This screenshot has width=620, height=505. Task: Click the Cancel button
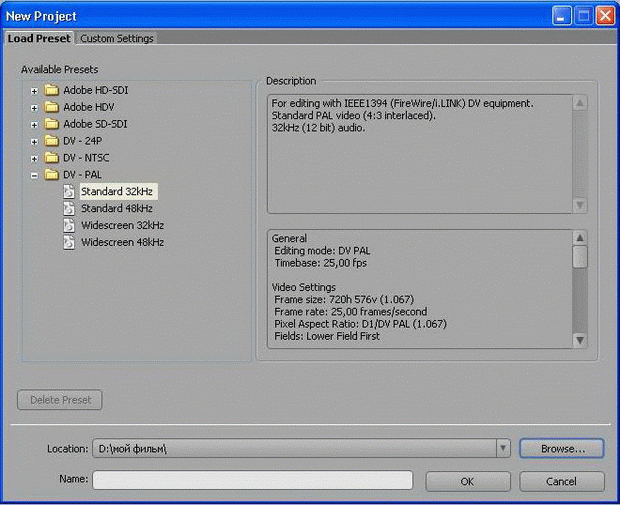click(x=562, y=482)
